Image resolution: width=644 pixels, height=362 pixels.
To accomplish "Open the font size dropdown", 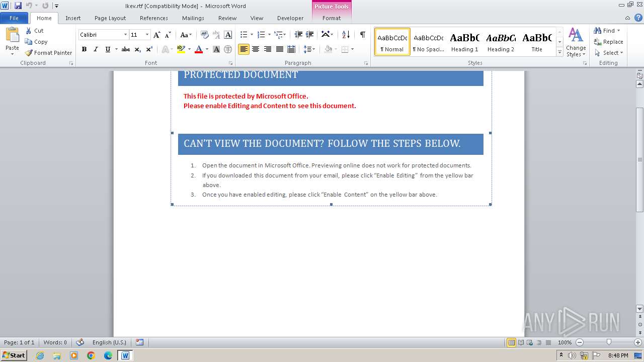I will tap(147, 35).
